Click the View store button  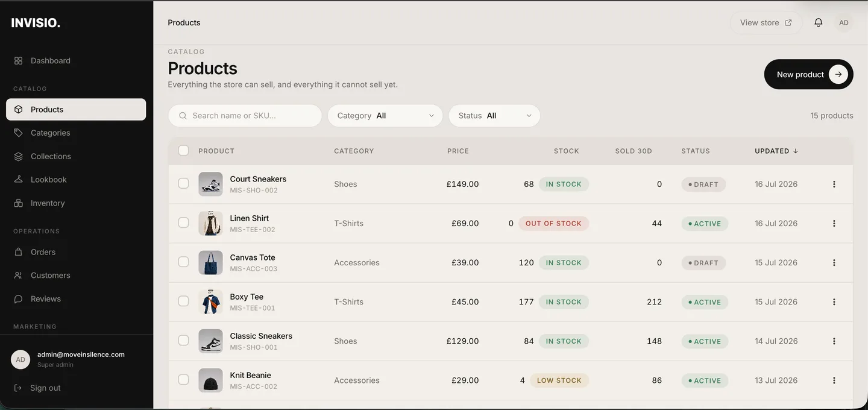(766, 22)
